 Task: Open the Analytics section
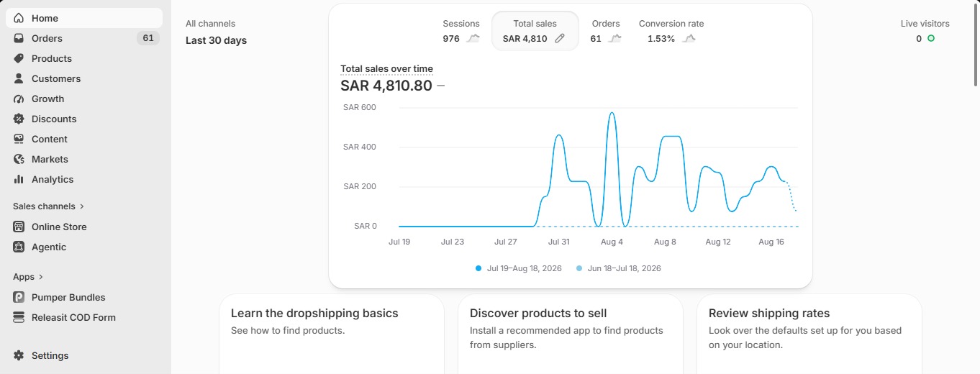(84, 179)
